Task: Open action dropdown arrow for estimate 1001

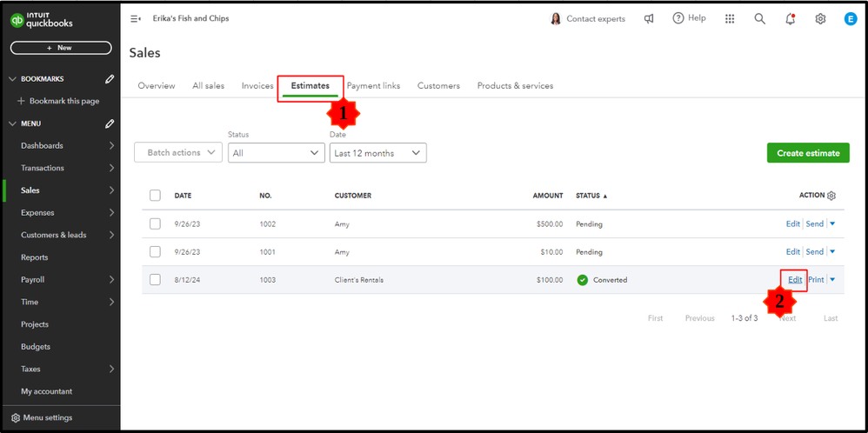Action: point(832,251)
